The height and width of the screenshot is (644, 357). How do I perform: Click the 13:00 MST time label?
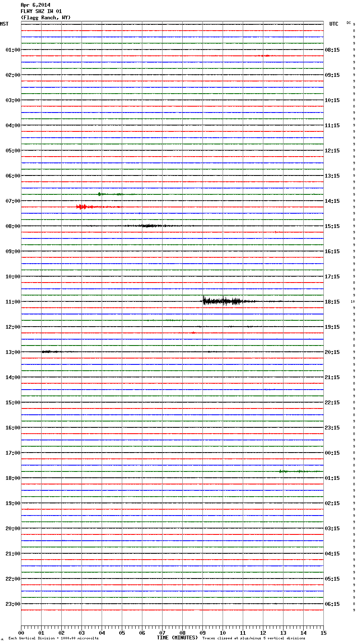13,352
